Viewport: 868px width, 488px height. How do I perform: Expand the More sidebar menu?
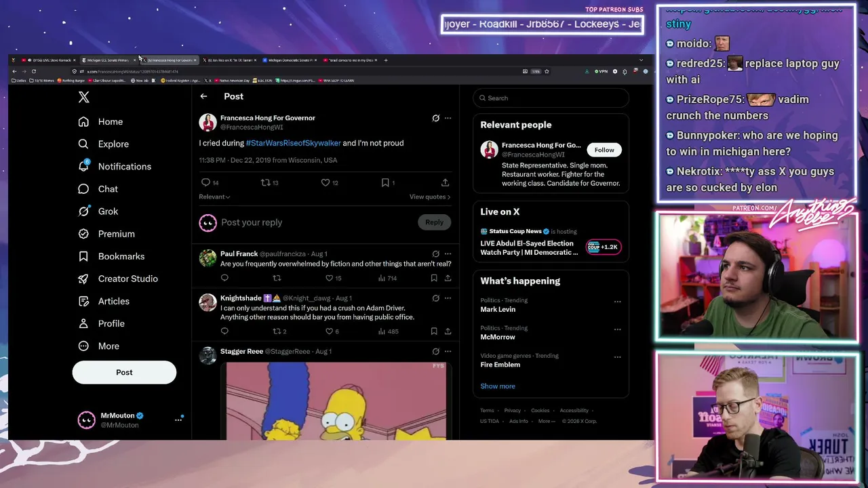(x=99, y=346)
